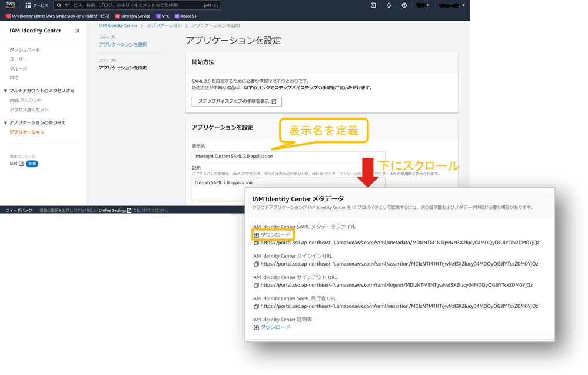Copy the SAML metadata URL icon
Viewport: 588px width, 375px height.
tap(256, 243)
